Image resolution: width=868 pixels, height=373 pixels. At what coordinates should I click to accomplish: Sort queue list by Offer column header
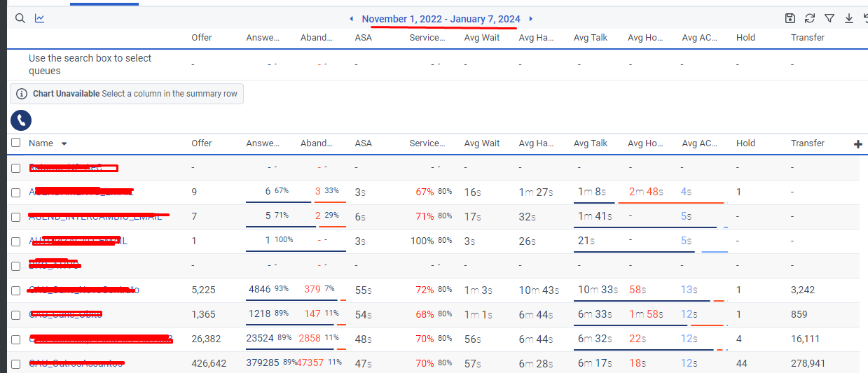(202, 143)
